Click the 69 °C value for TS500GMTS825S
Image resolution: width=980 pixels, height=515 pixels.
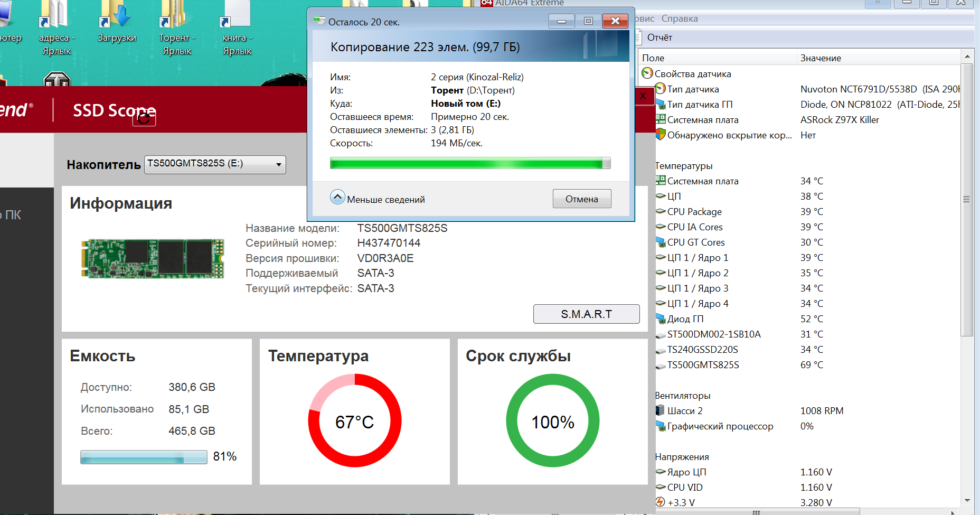point(812,365)
